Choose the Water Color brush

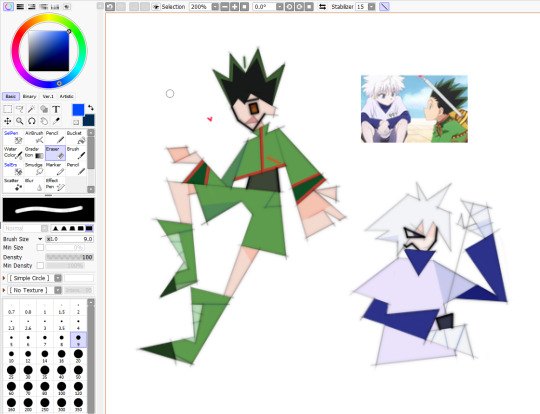[13, 153]
